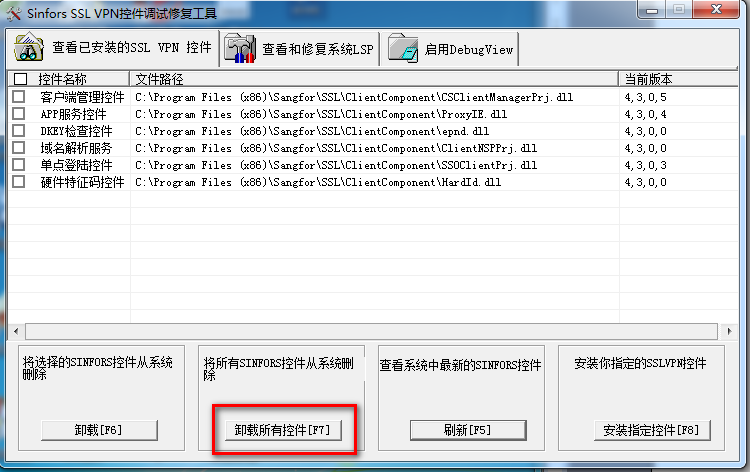Sort by the 当前版本 column header
This screenshot has width=750, height=472.
[678, 79]
